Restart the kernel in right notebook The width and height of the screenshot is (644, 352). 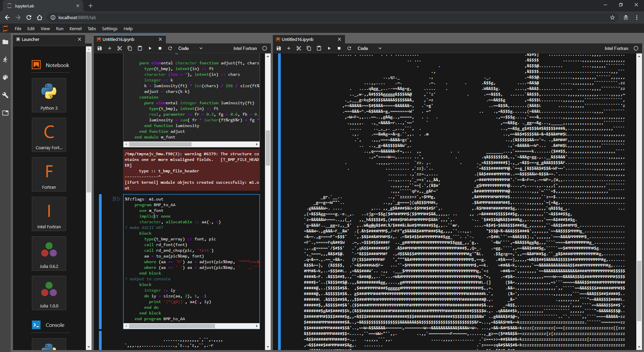click(349, 48)
